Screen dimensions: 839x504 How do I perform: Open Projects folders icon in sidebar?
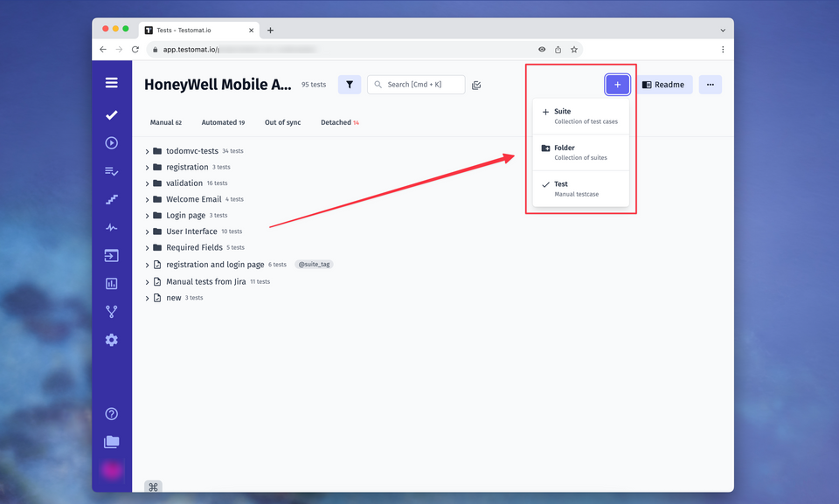click(x=111, y=441)
